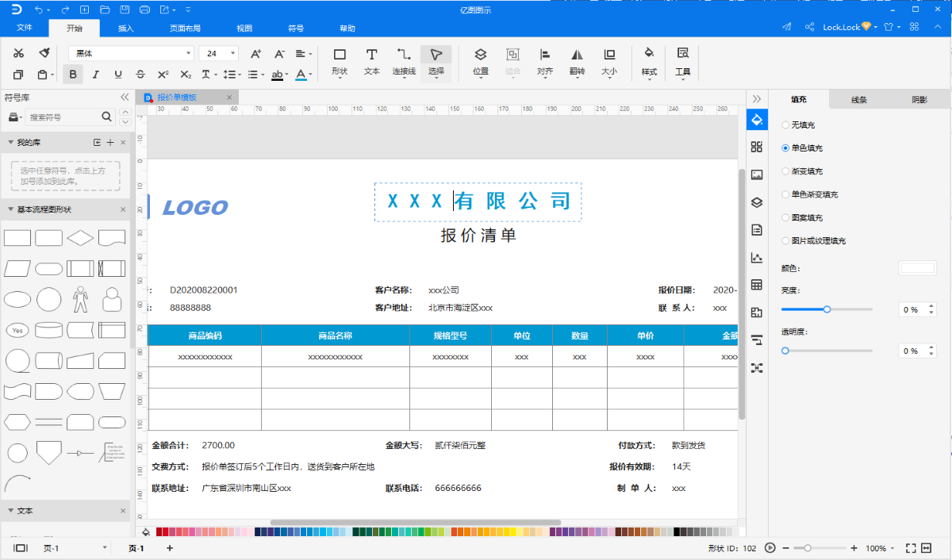Image resolution: width=952 pixels, height=560 pixels.
Task: Open the chart panel icon in right sidebar
Action: tap(757, 257)
